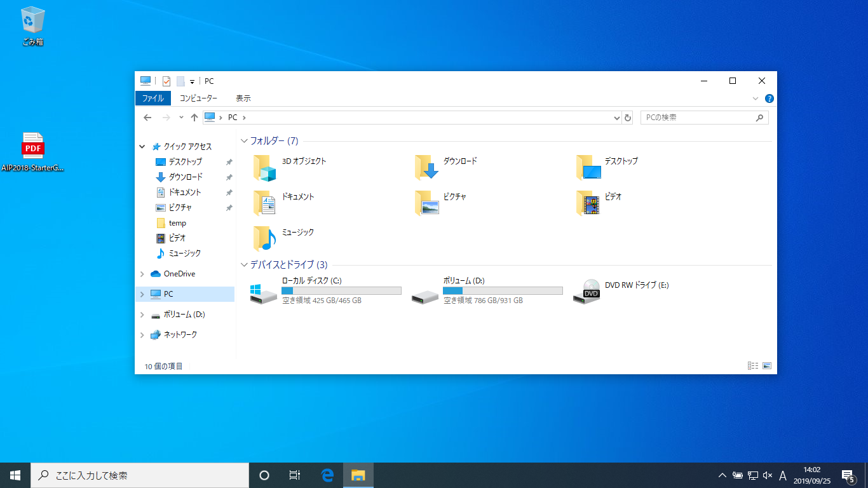Expand the OneDrive tree node
Viewport: 868px width, 488px height.
coord(142,274)
